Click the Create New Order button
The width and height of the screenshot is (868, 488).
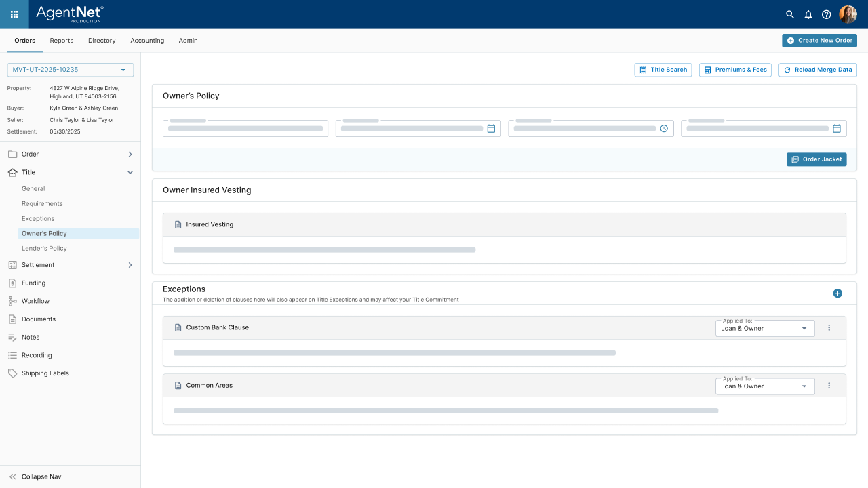[x=819, y=41]
